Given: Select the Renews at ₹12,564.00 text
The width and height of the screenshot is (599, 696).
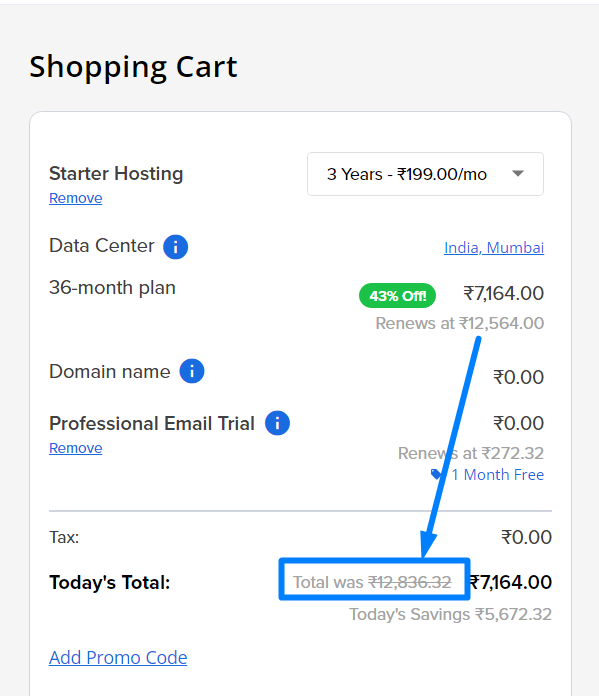Looking at the screenshot, I should click(x=460, y=323).
